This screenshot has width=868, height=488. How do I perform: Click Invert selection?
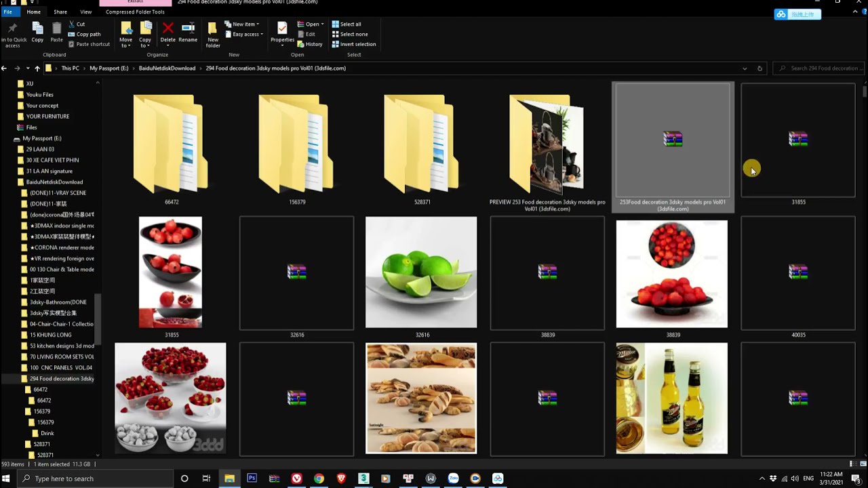[x=353, y=44]
